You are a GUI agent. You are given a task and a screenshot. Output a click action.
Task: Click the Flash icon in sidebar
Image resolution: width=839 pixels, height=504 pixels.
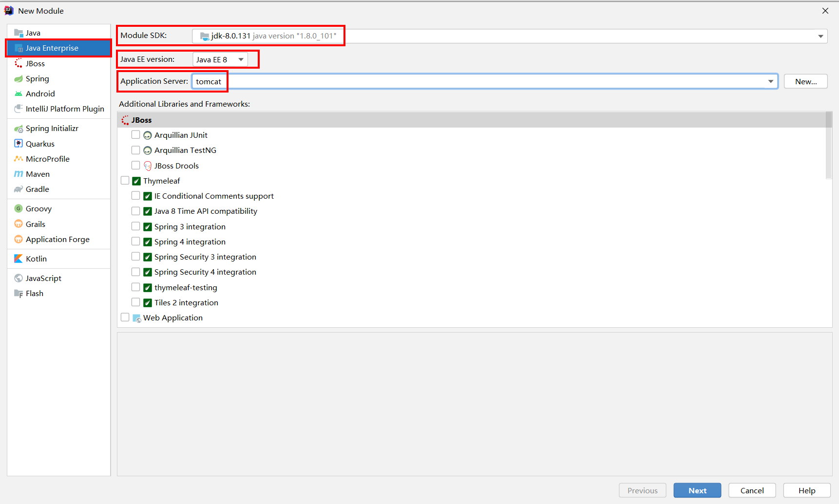click(x=19, y=293)
